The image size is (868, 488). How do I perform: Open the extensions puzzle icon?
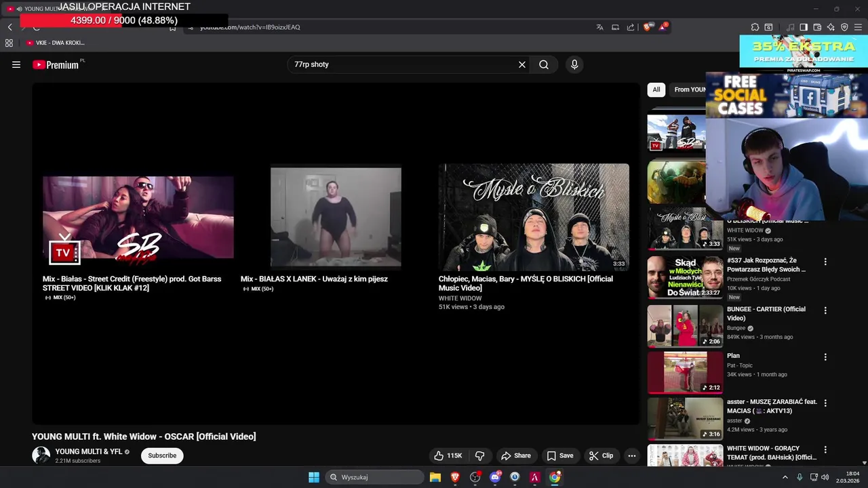(x=755, y=27)
